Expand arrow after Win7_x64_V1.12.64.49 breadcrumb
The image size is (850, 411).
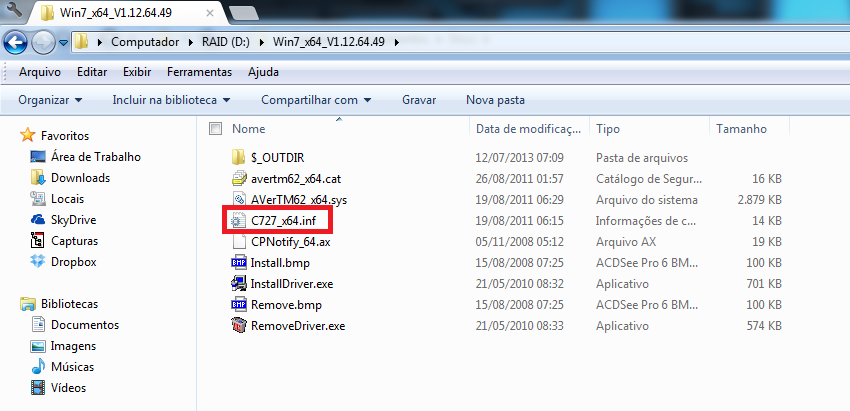[x=397, y=42]
